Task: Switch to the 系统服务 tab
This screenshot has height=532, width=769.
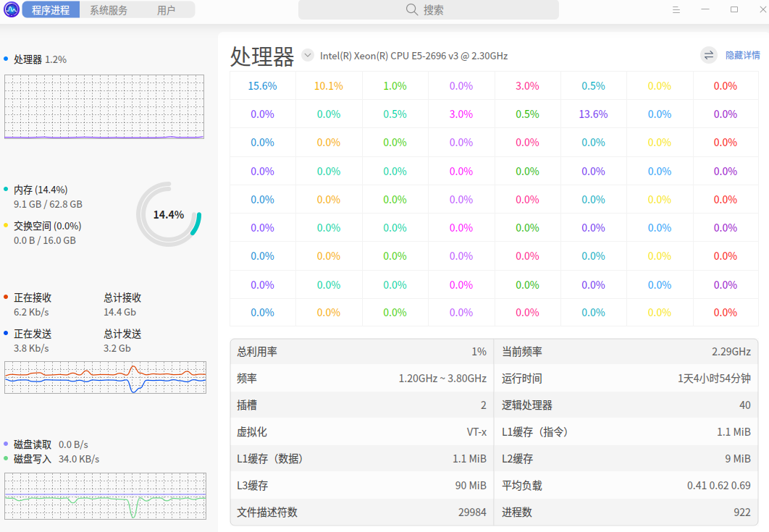Action: [109, 10]
